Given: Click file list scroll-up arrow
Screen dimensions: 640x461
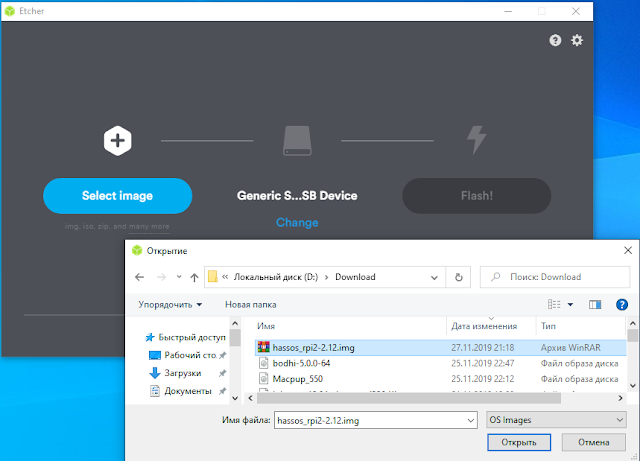Looking at the screenshot, I should [633, 323].
